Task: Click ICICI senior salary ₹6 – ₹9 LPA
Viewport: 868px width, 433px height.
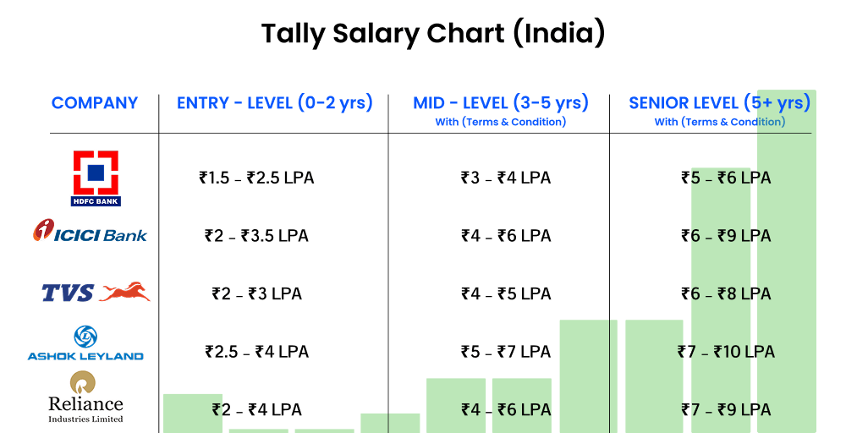Action: coord(726,235)
